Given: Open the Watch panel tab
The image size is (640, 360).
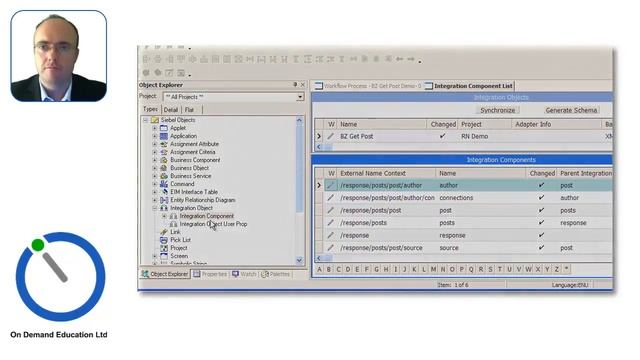Looking at the screenshot, I should click(x=244, y=274).
